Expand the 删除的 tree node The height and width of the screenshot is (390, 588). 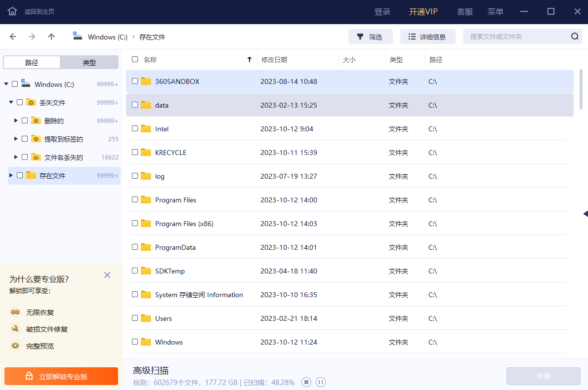(15, 120)
